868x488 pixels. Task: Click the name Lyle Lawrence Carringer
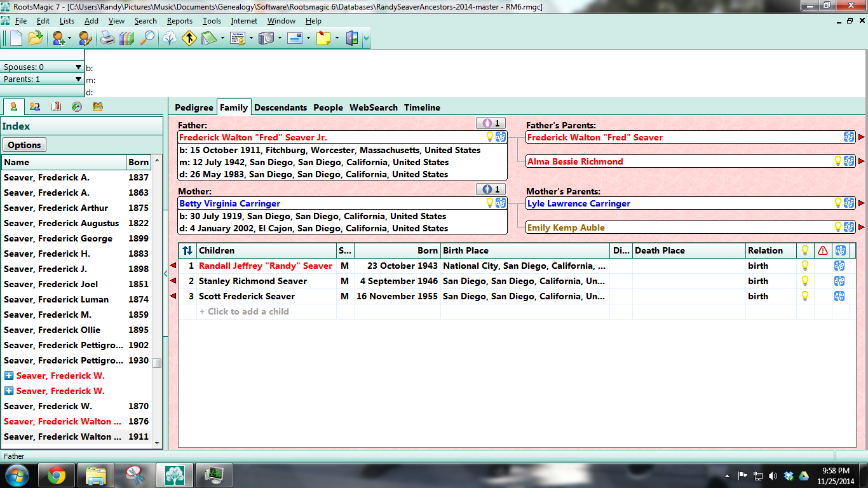pos(579,203)
